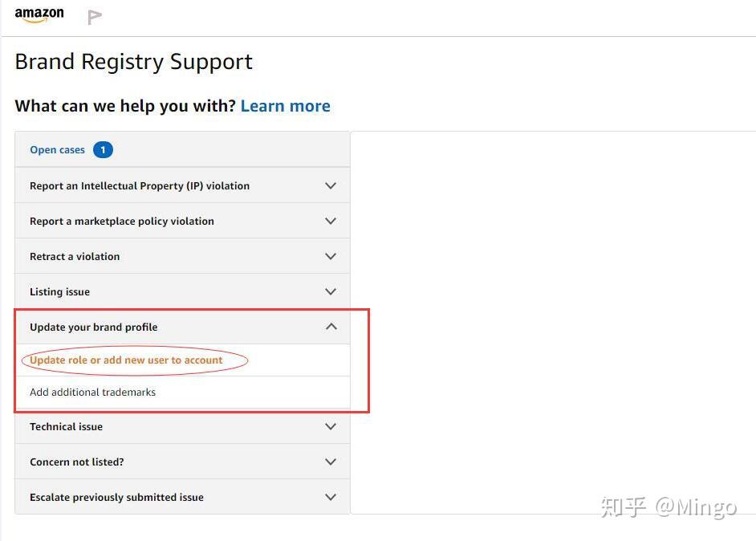This screenshot has width=756, height=541.
Task: Click the blue "1" open cases badge
Action: tap(103, 149)
